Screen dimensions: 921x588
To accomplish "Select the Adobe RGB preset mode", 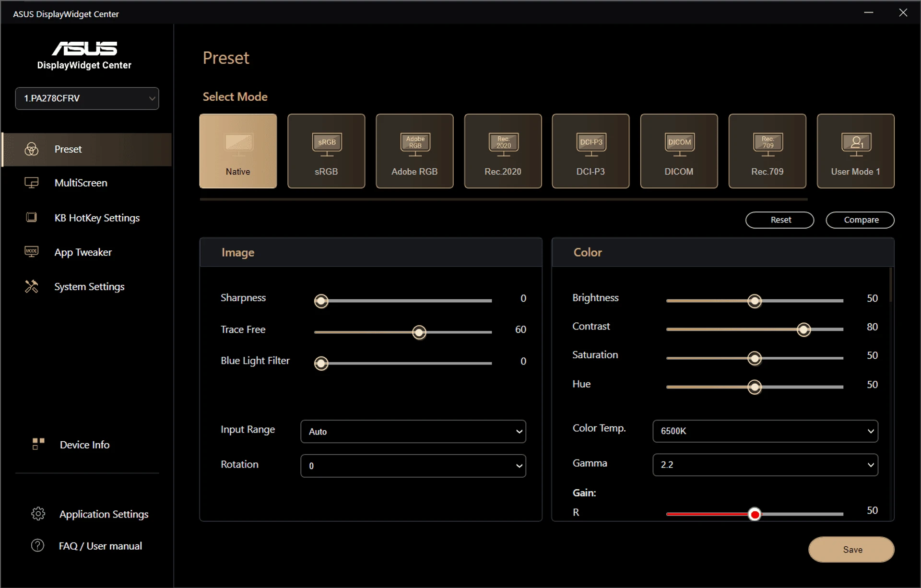I will pos(414,151).
